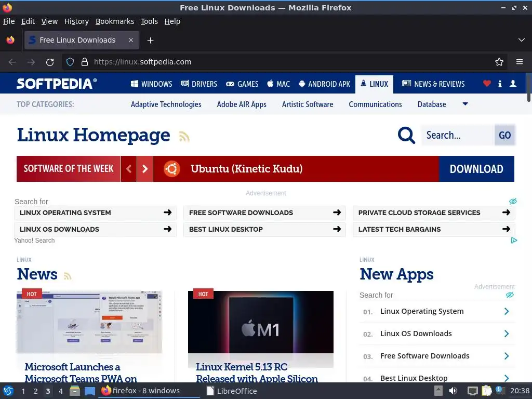Open the clipboard icon in system tray
The image size is (532, 399).
486,391
